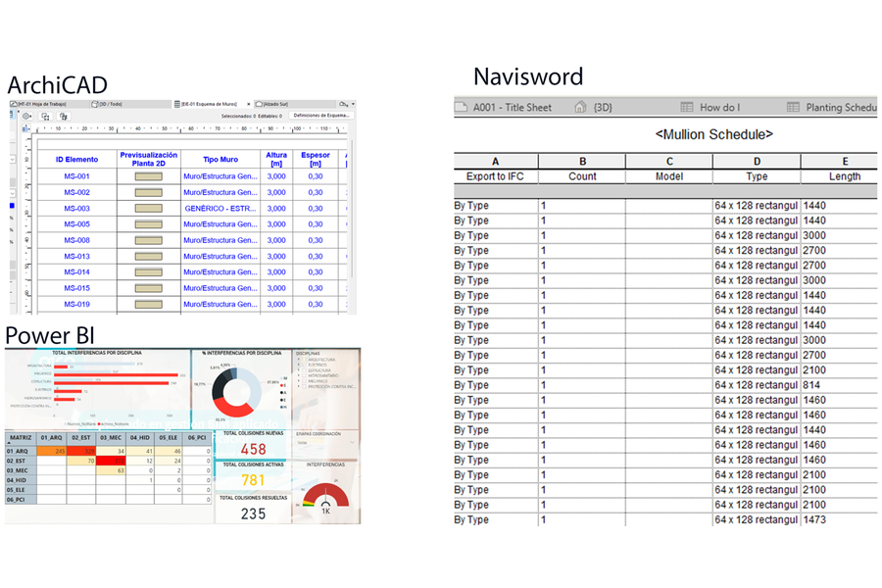Image resolution: width=882 pixels, height=588 pixels.
Task: Click the Tipo Muro column header
Action: coord(220,159)
